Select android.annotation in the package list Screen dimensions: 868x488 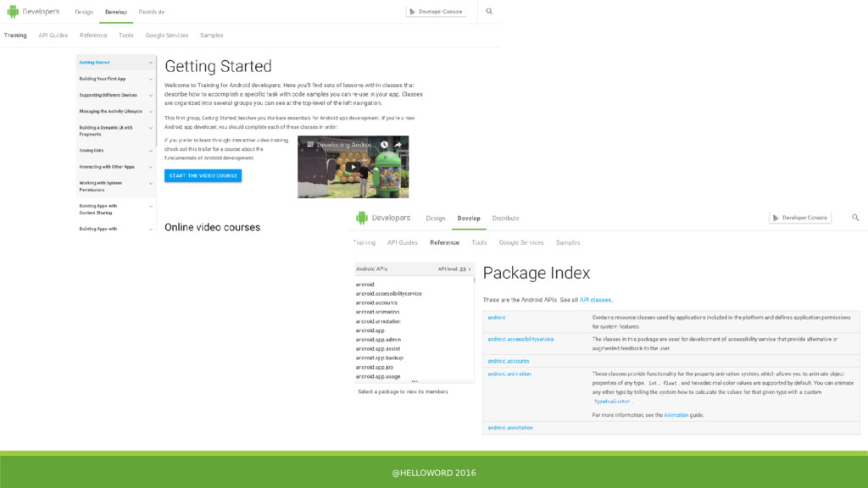pos(378,321)
